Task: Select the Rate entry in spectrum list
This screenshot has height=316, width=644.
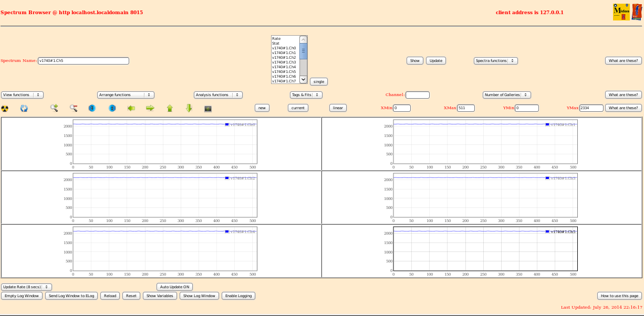Action: [277, 39]
